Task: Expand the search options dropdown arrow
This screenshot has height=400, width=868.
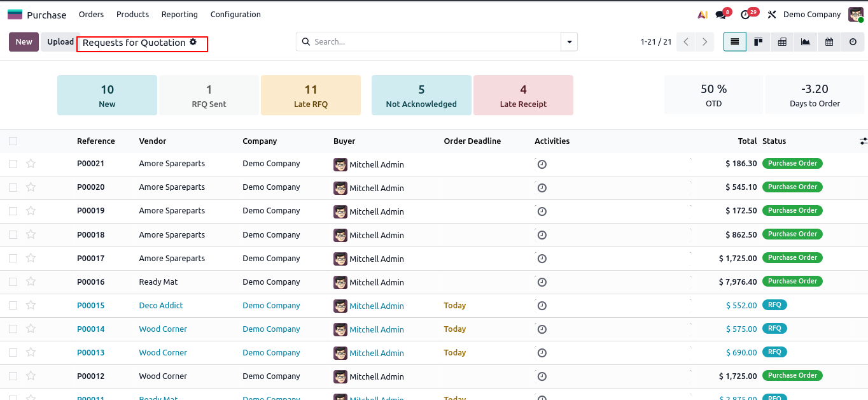Action: [x=569, y=42]
